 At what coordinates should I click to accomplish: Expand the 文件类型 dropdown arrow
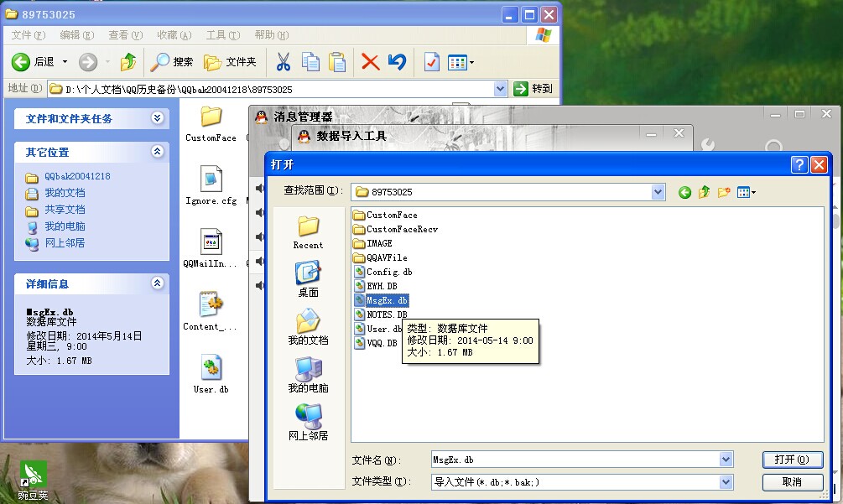[x=726, y=482]
